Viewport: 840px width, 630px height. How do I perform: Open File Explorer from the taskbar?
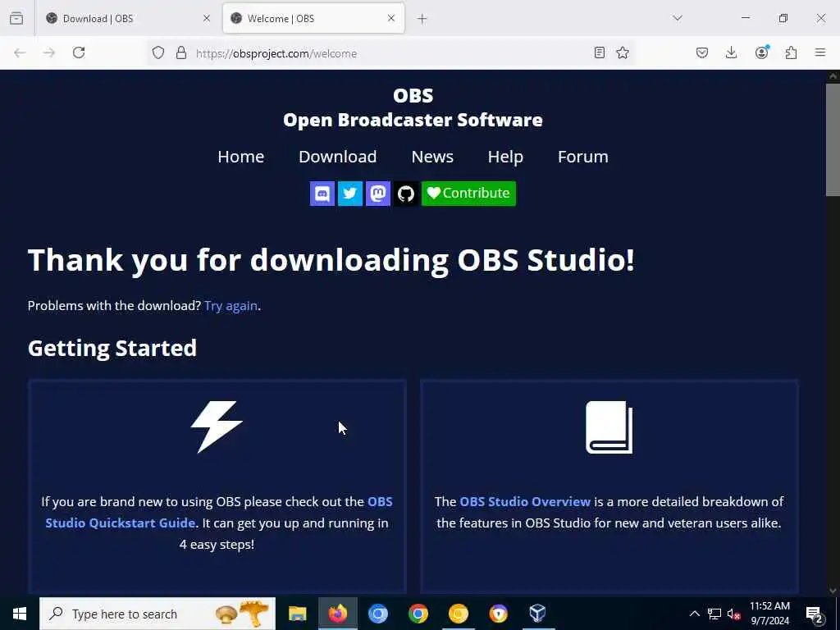point(297,614)
